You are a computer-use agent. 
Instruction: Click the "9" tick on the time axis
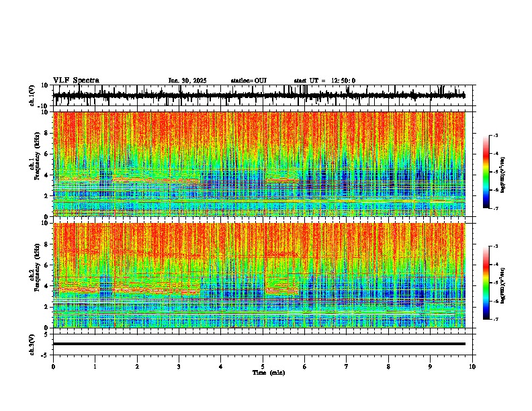(430, 367)
